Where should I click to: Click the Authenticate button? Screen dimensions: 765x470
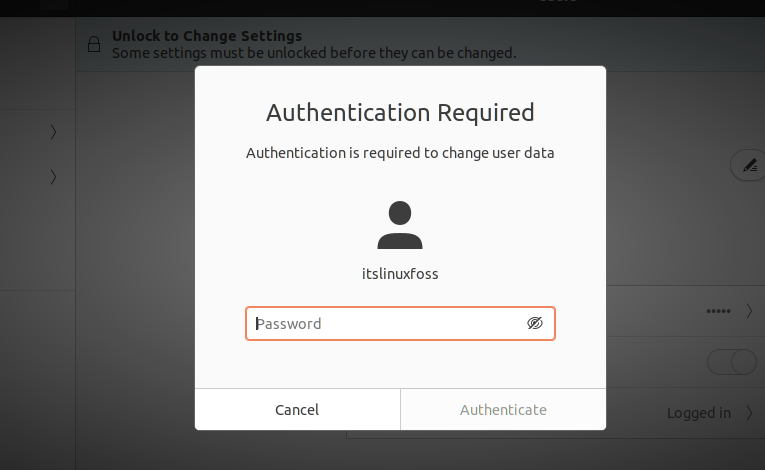[x=503, y=409]
